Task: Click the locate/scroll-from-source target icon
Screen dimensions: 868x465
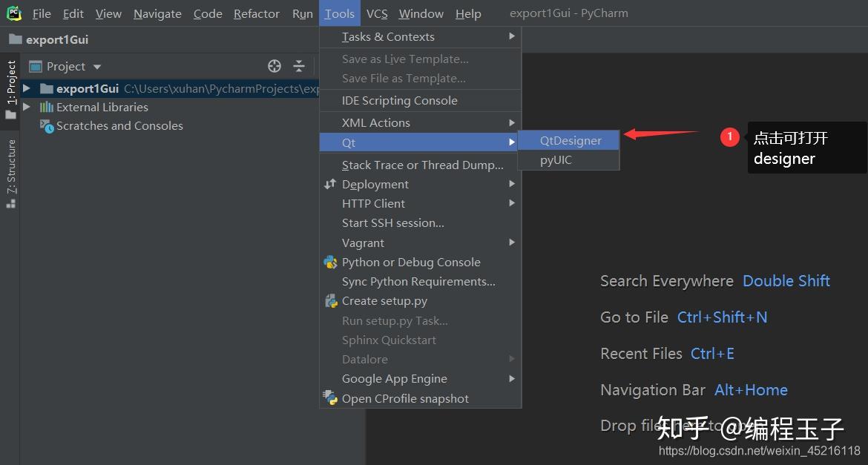Action: pyautogui.click(x=274, y=66)
